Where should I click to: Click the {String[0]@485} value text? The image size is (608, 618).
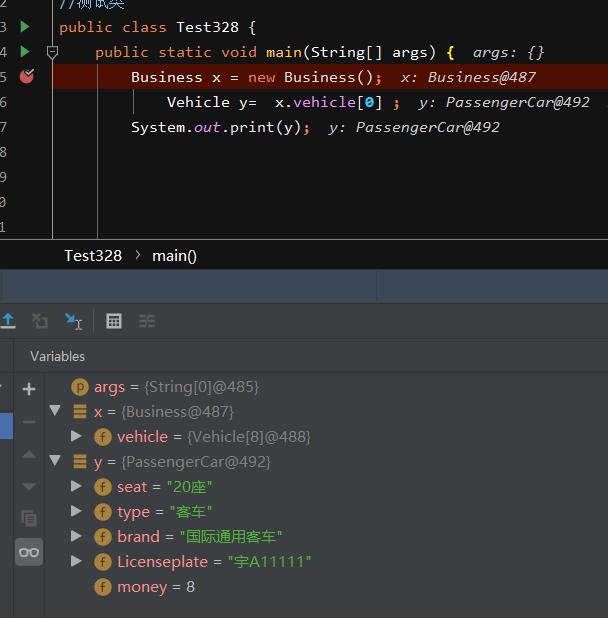click(x=201, y=387)
